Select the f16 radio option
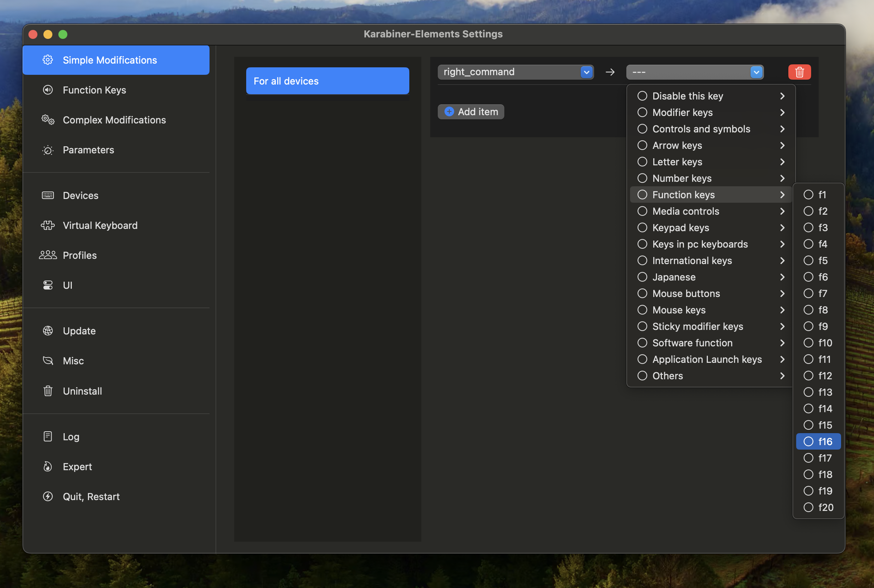The image size is (874, 588). (x=809, y=441)
